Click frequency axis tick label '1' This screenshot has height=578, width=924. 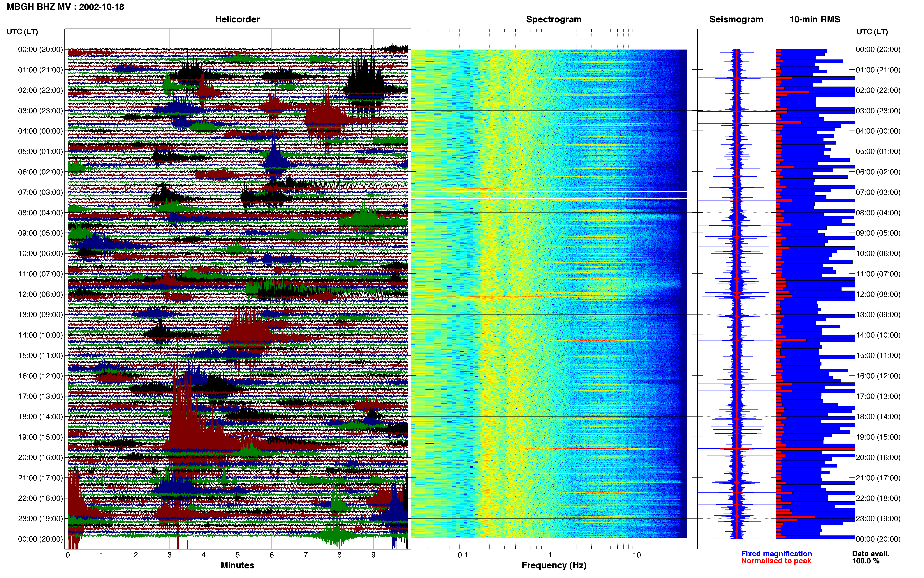pyautogui.click(x=550, y=555)
